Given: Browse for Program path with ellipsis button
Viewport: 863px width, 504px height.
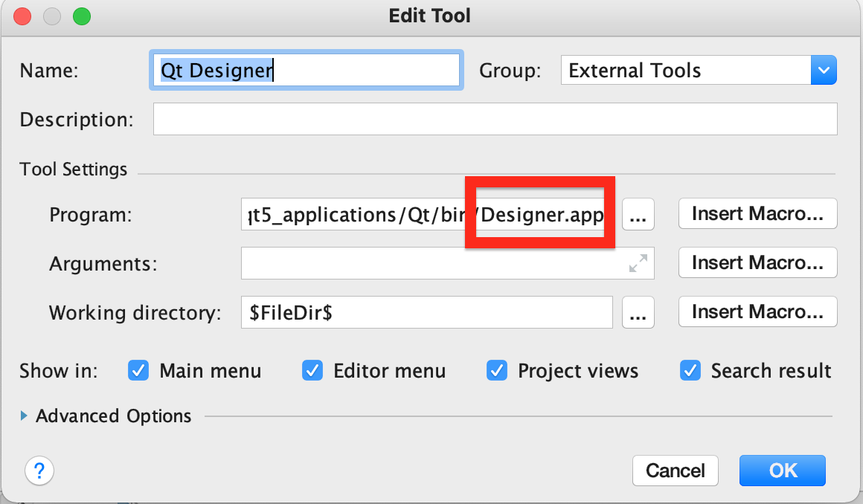Looking at the screenshot, I should (x=638, y=215).
